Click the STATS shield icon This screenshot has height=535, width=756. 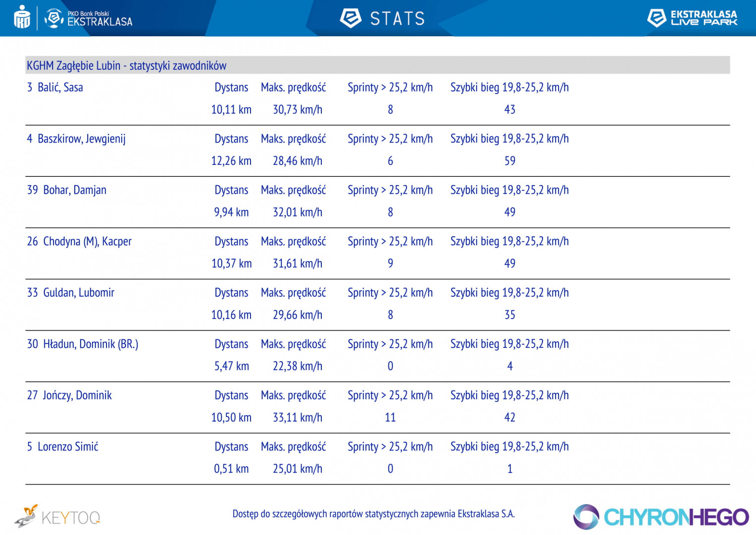[x=351, y=18]
